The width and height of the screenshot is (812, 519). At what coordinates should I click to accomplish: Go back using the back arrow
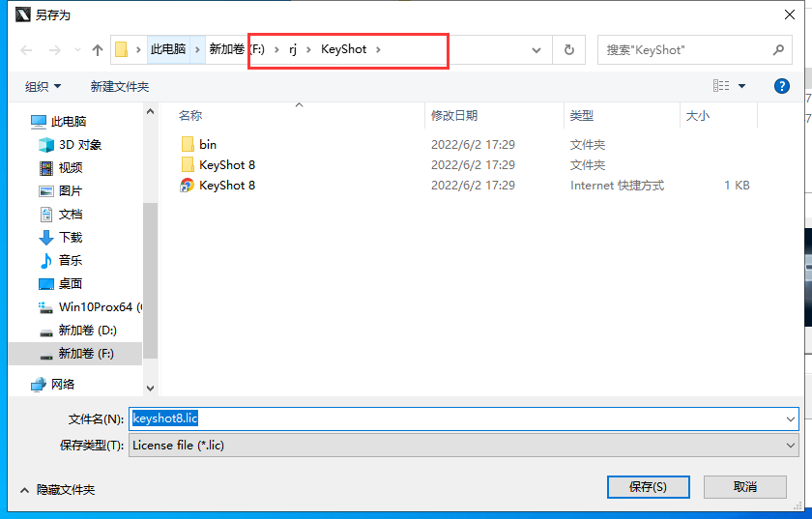26,50
